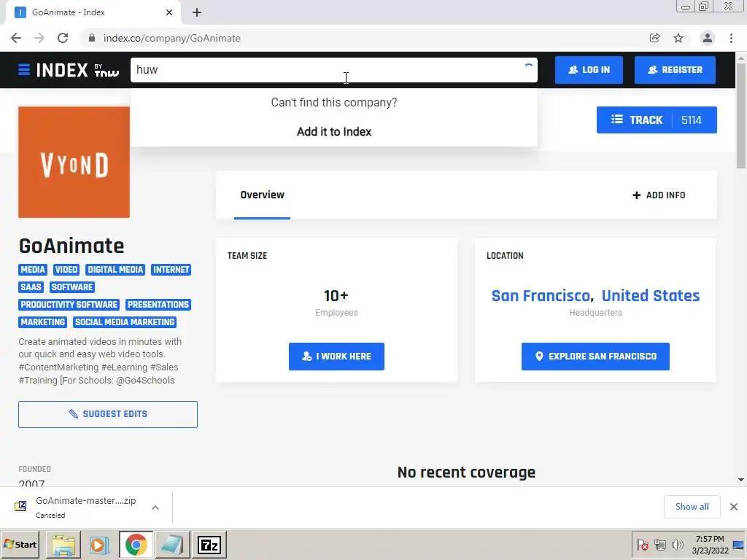Screen dimensions: 747x560
Task: Click the SAAS tag
Action: pyautogui.click(x=31, y=287)
